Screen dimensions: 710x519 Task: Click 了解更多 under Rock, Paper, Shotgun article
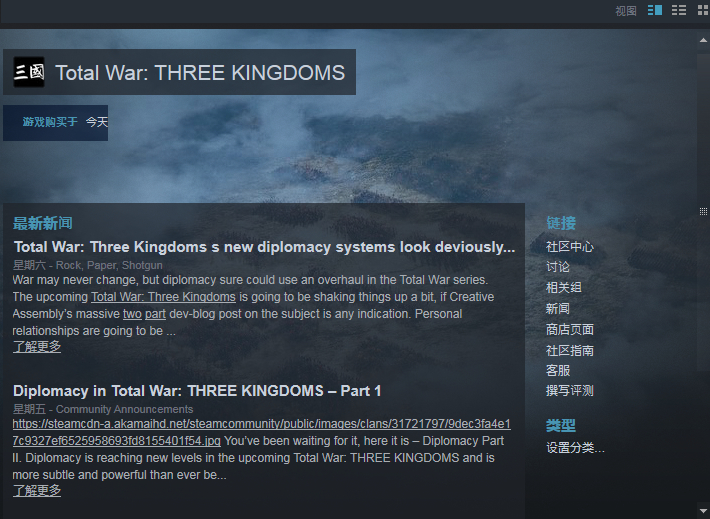[x=37, y=346]
